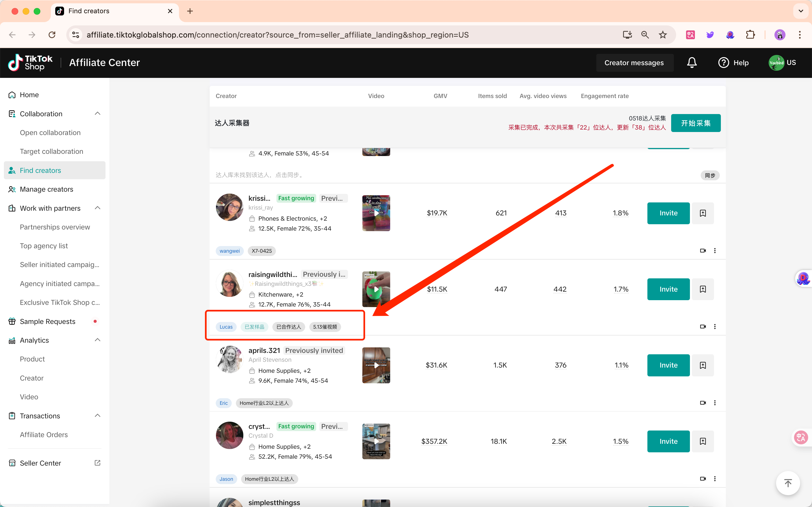Open Partnerships overview

pos(55,227)
